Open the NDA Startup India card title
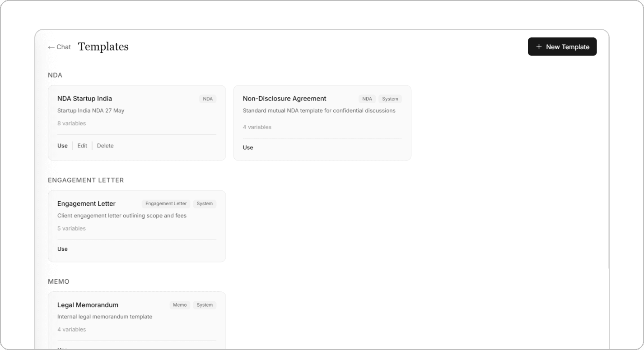This screenshot has width=644, height=350. 84,99
